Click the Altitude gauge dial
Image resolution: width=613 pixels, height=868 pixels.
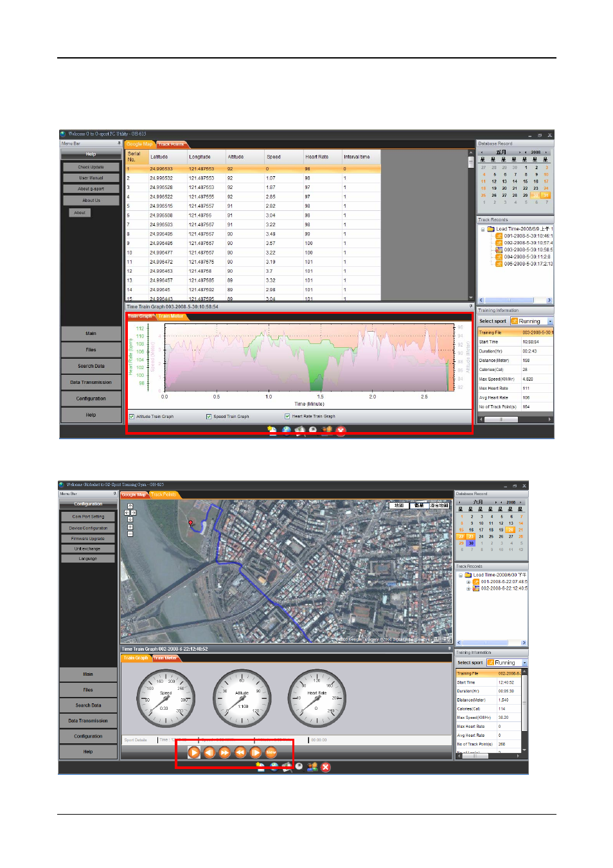point(242,698)
